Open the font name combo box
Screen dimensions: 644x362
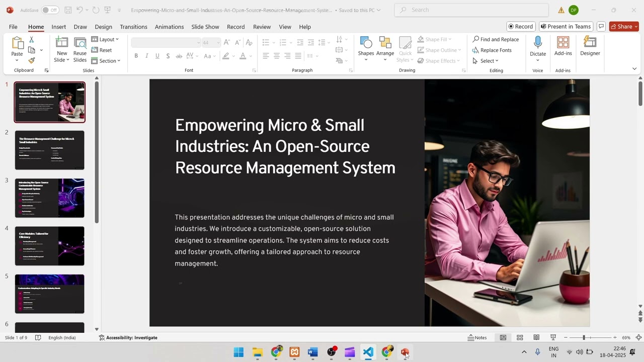pyautogui.click(x=166, y=43)
